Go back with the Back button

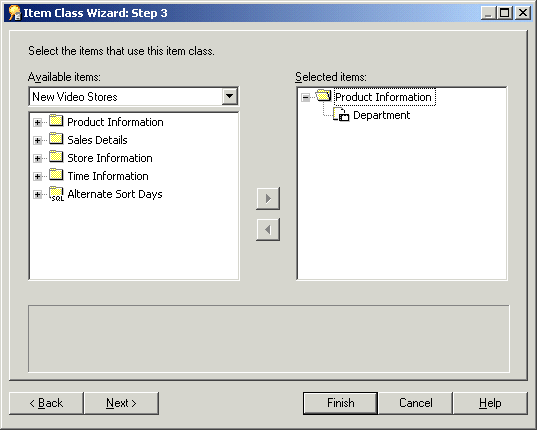[x=46, y=403]
